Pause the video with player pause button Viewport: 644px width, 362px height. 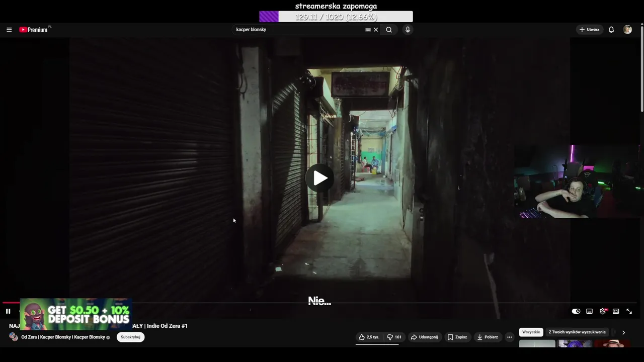pos(8,311)
